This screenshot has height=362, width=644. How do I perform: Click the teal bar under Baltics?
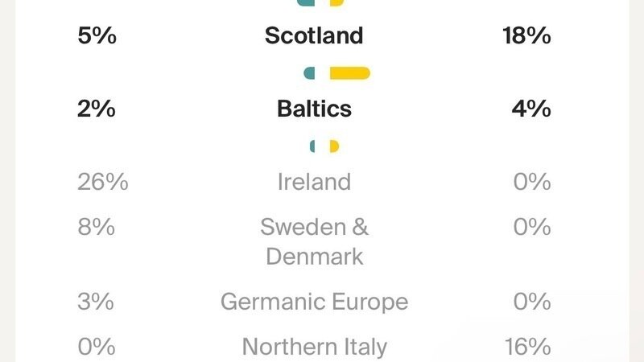pyautogui.click(x=312, y=146)
